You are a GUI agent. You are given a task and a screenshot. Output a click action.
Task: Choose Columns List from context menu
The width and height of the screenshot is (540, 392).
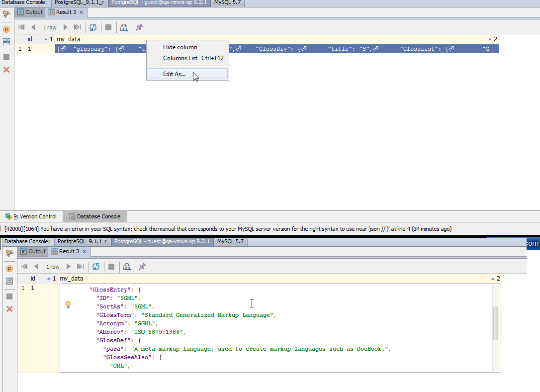point(187,58)
